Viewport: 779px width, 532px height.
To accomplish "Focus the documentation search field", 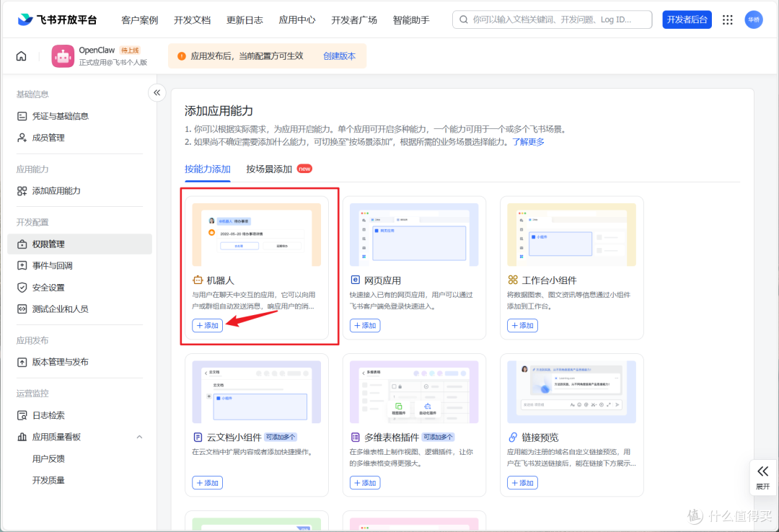I will click(x=552, y=20).
